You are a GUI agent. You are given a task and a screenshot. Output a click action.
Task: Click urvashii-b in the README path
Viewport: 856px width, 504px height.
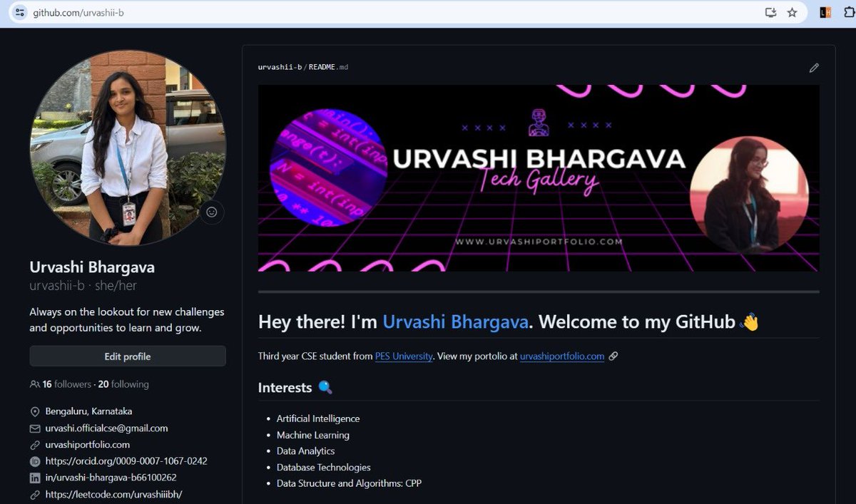[x=280, y=67]
